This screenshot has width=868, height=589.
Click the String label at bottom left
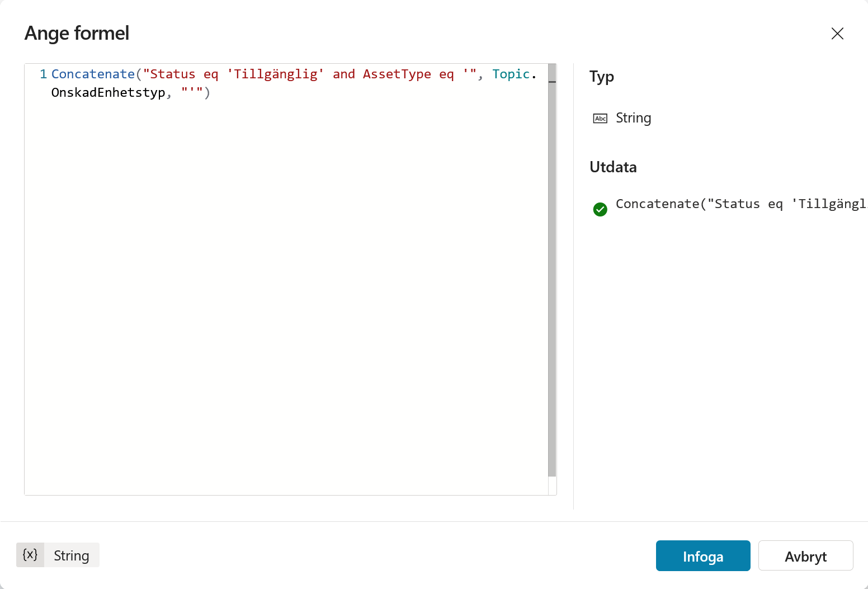tap(72, 555)
